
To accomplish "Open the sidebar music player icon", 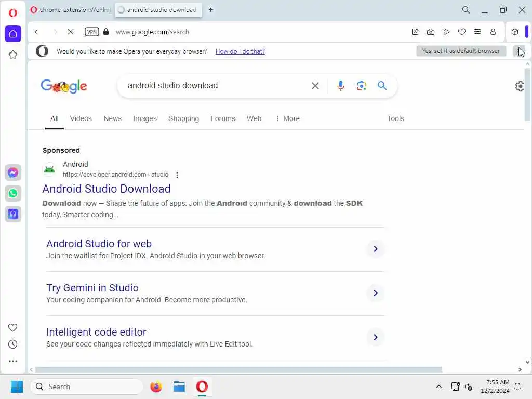I will point(13,214).
